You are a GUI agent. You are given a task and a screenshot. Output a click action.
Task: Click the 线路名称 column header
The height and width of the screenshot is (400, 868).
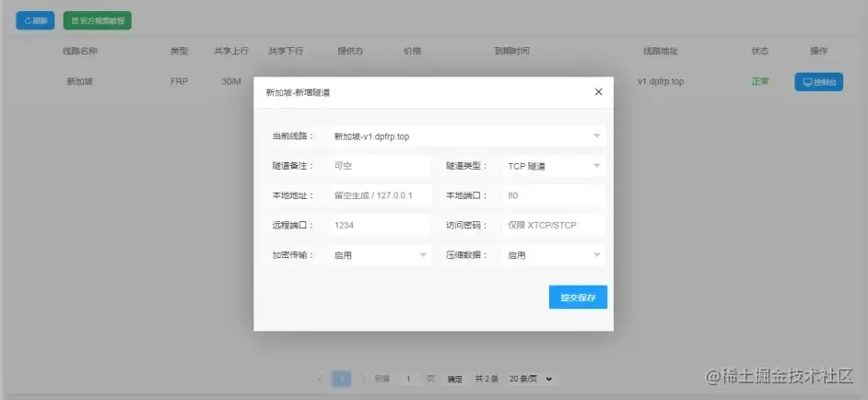tap(80, 51)
